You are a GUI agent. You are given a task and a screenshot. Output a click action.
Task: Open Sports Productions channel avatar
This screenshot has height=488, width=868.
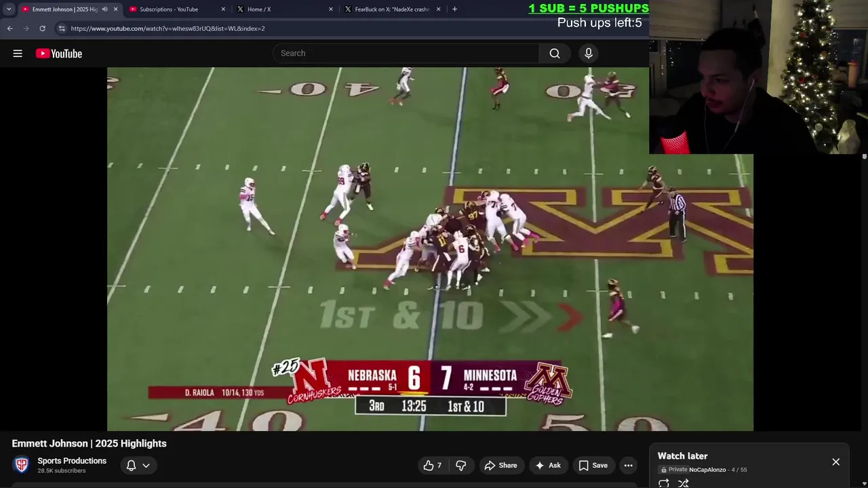tap(22, 465)
